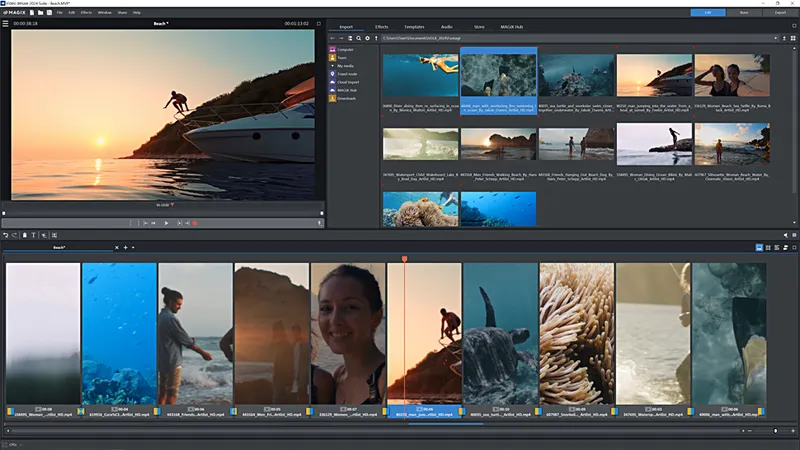Open media browser options gear icon

367,38
